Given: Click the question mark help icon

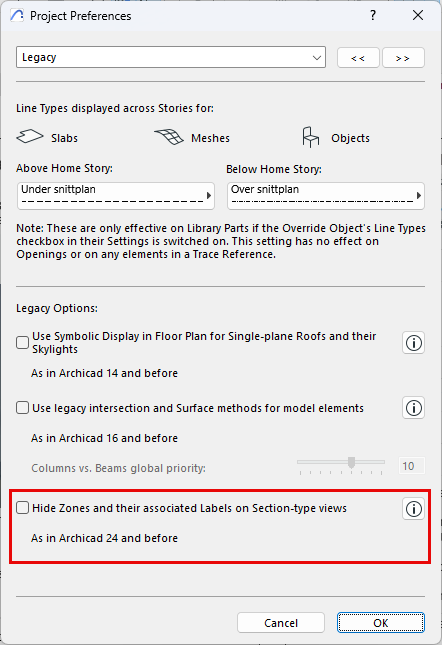Looking at the screenshot, I should pos(373,16).
